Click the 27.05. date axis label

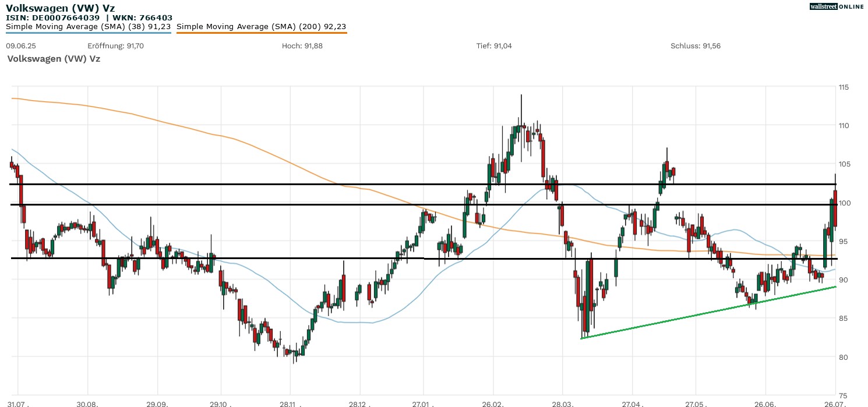(x=696, y=404)
